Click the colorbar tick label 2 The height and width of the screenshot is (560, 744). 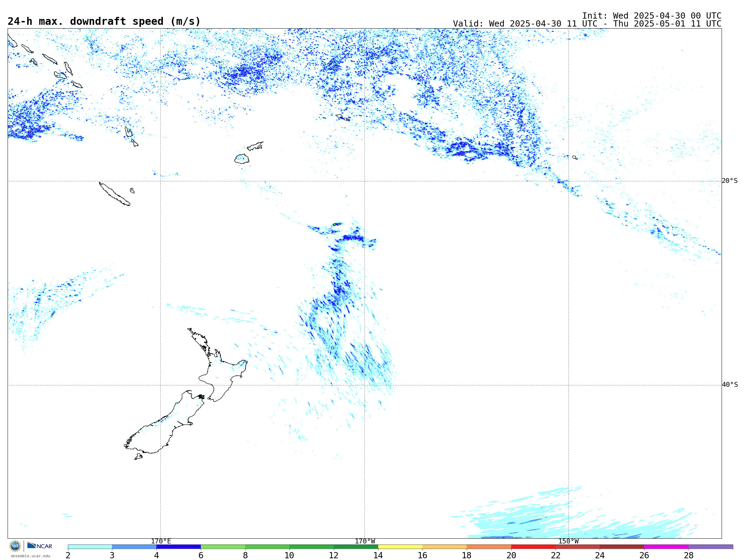point(68,555)
